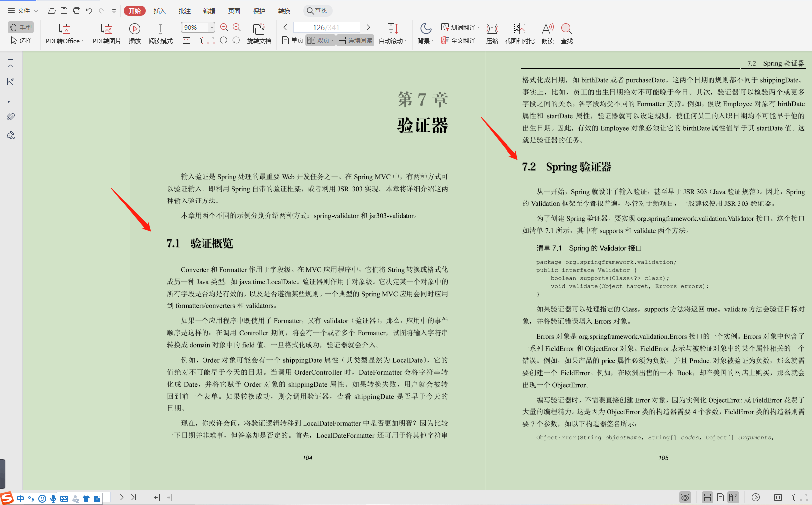This screenshot has height=505, width=812.
Task: Click the go back view icon in status bar
Action: [x=156, y=497]
